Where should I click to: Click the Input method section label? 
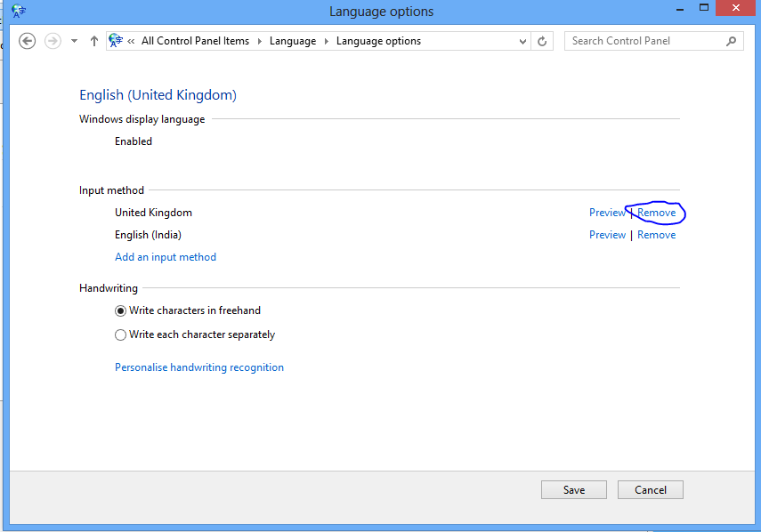pyautogui.click(x=111, y=190)
